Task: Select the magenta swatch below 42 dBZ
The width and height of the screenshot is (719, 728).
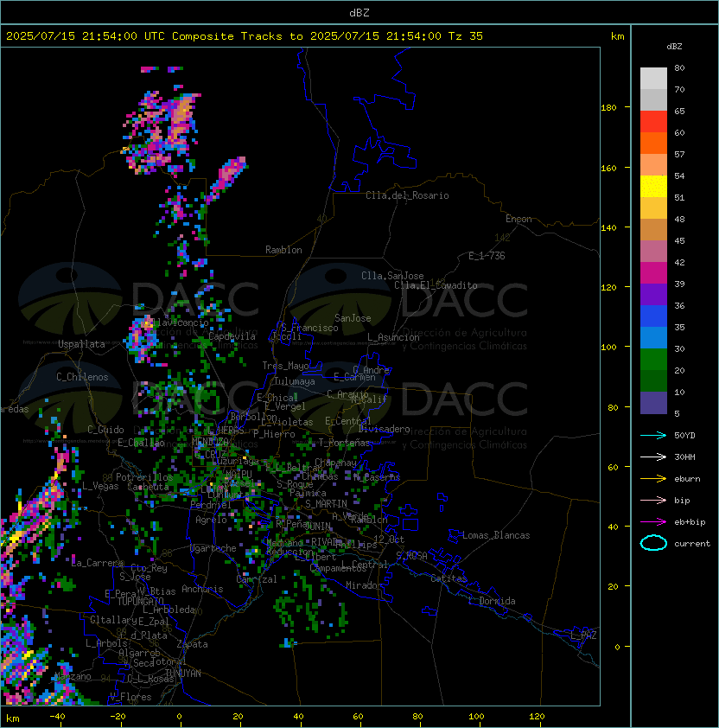Action: (653, 272)
